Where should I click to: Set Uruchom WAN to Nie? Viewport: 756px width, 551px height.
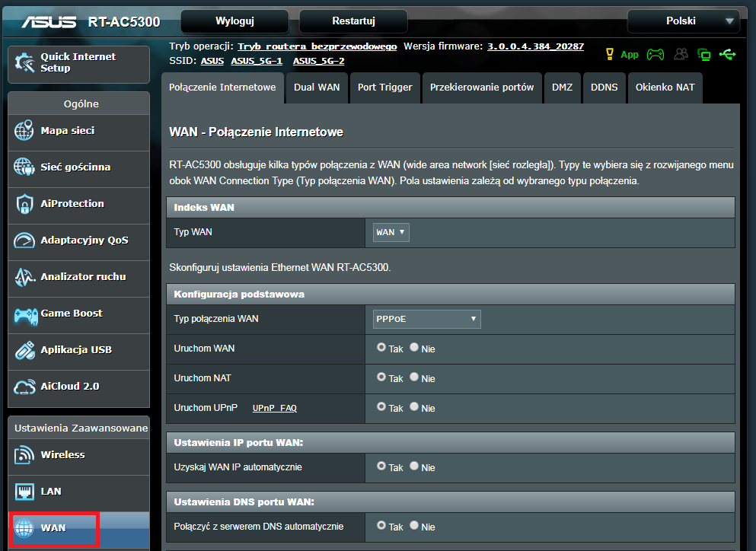(414, 347)
